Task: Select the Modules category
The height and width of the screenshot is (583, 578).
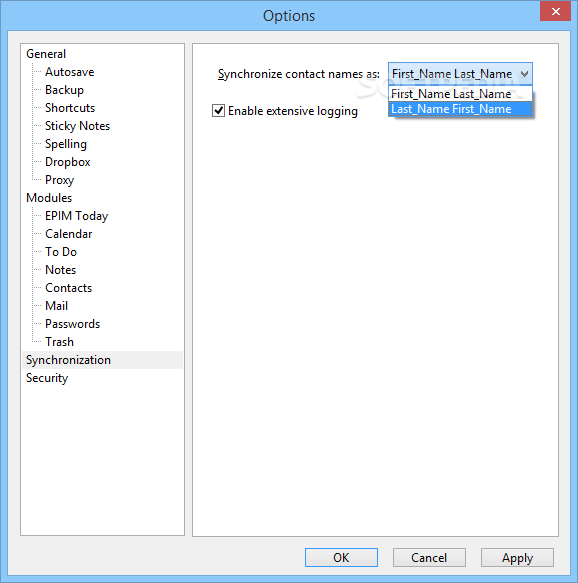Action: click(x=49, y=198)
